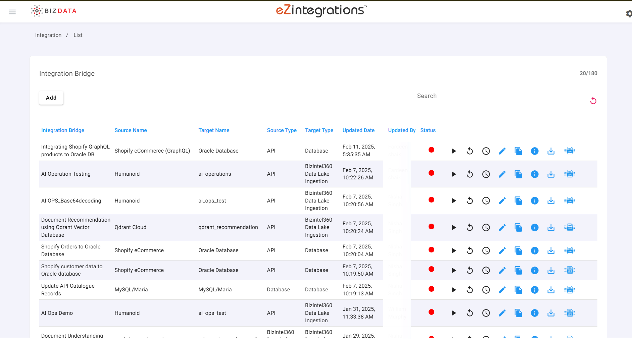Run the AI Ops Demo bridge

click(454, 313)
